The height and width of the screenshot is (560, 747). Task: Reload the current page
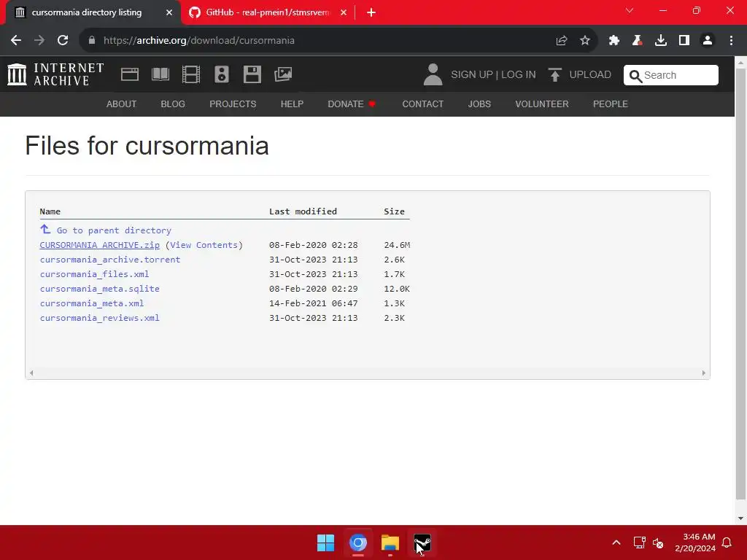63,41
